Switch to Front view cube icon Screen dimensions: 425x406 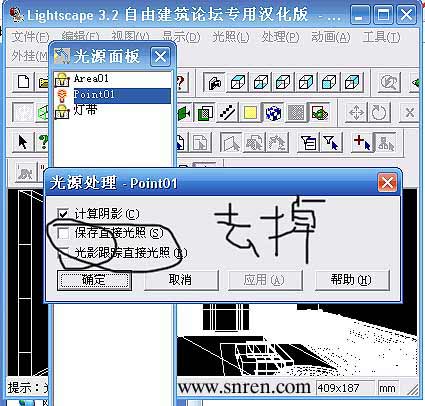point(329,82)
